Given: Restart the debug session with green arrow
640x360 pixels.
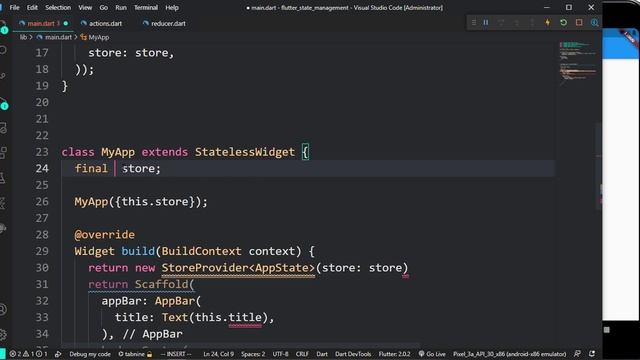Looking at the screenshot, I should (x=563, y=22).
